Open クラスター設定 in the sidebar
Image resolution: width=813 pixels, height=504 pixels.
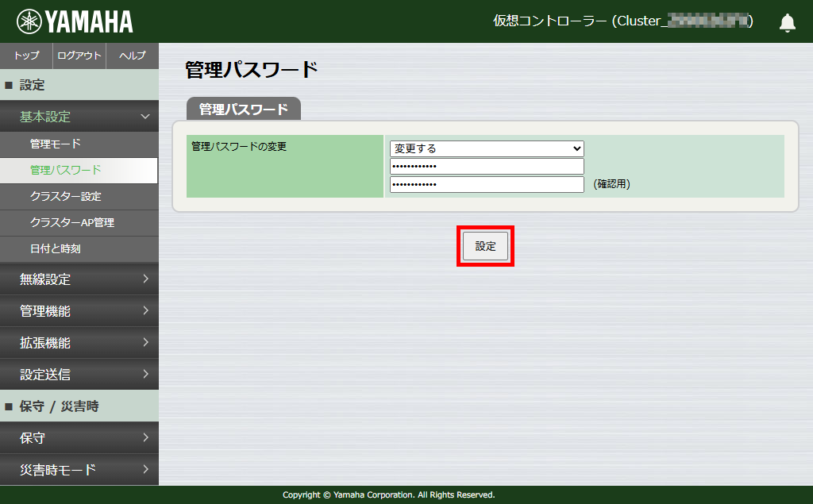pos(79,197)
